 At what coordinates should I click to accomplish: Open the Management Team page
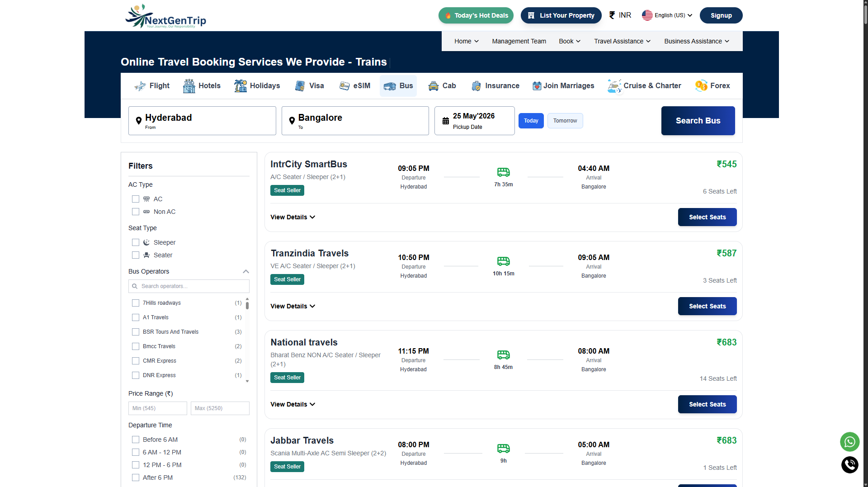coord(519,41)
